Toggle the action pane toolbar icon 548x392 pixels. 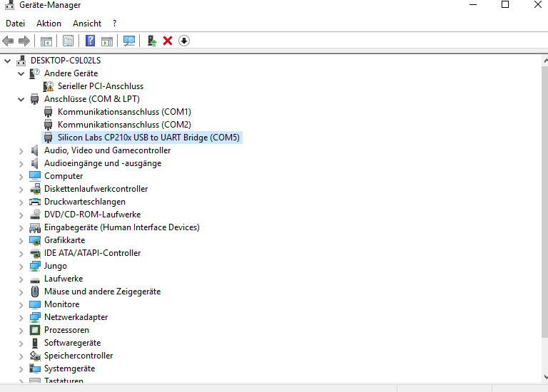(107, 41)
